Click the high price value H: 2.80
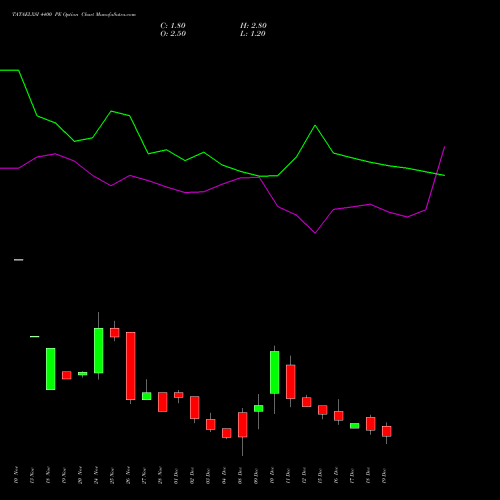500x500 pixels. pyautogui.click(x=253, y=26)
